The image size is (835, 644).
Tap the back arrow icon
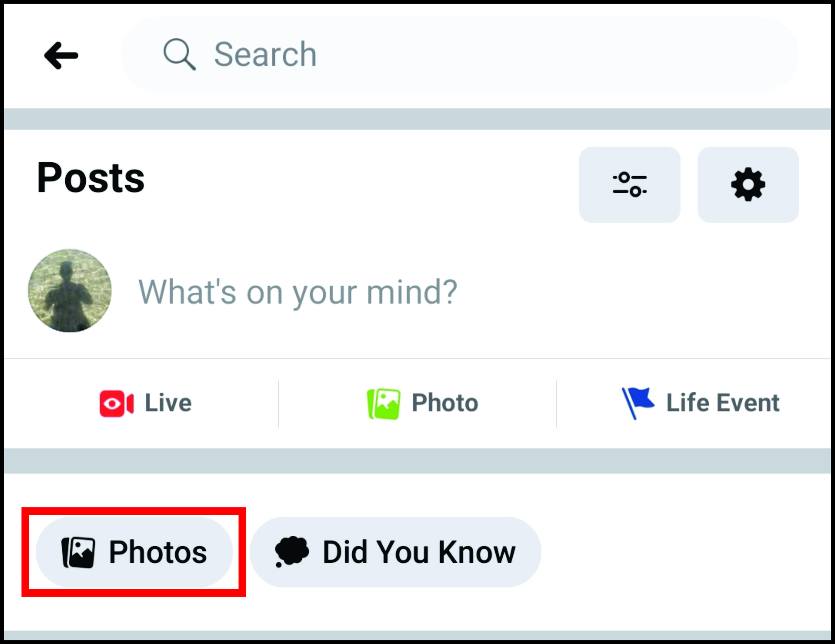61,56
